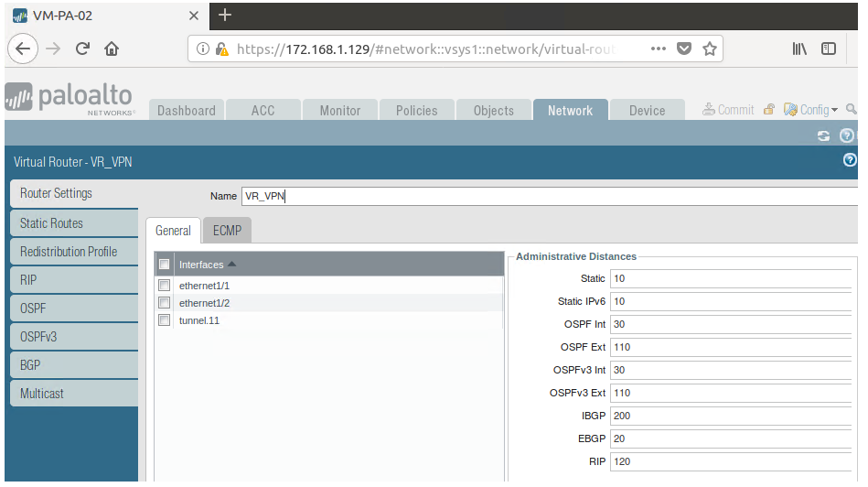Check the tunnel.11 interface checkbox
Viewport: 868px width, 487px height.
pyautogui.click(x=165, y=320)
